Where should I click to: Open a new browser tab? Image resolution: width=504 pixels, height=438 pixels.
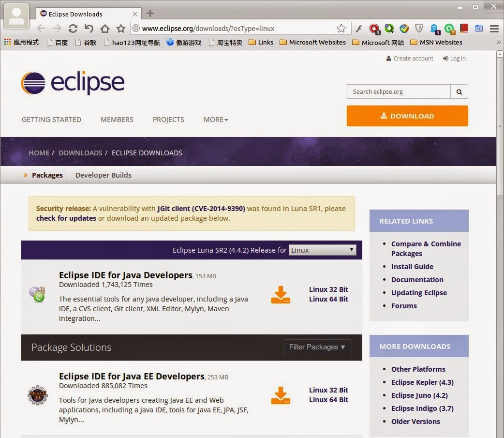[150, 14]
